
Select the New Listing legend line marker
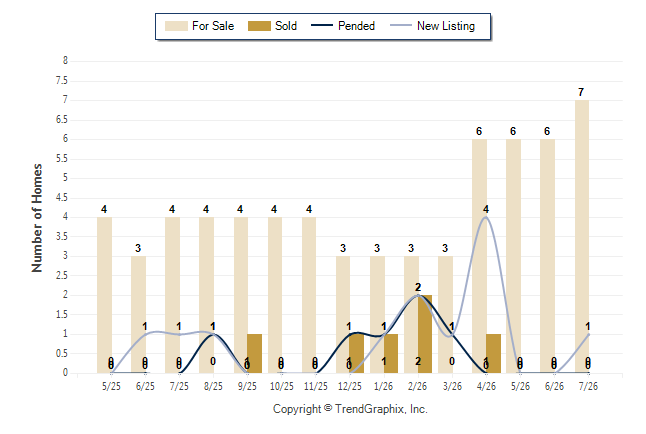[x=401, y=25]
